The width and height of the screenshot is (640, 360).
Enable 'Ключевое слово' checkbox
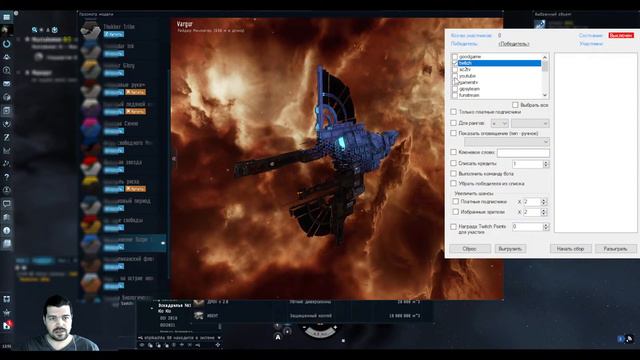pyautogui.click(x=453, y=152)
